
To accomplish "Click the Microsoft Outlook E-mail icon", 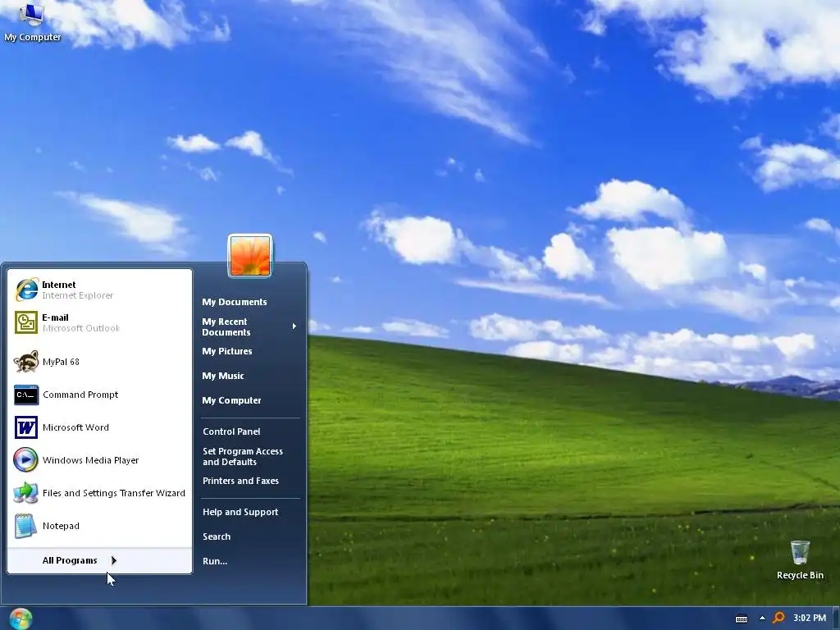I will 26,322.
